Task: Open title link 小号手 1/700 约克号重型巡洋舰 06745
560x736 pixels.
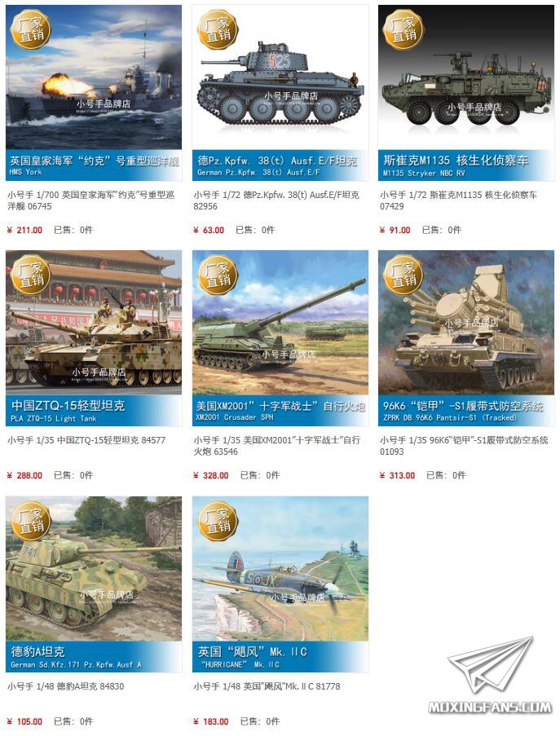Action: coord(91,201)
